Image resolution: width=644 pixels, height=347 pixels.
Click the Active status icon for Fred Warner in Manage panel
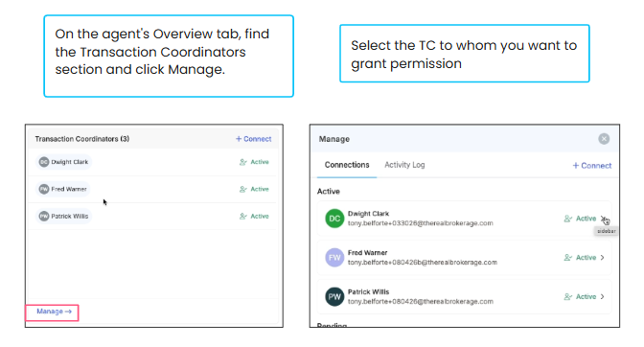coord(568,258)
